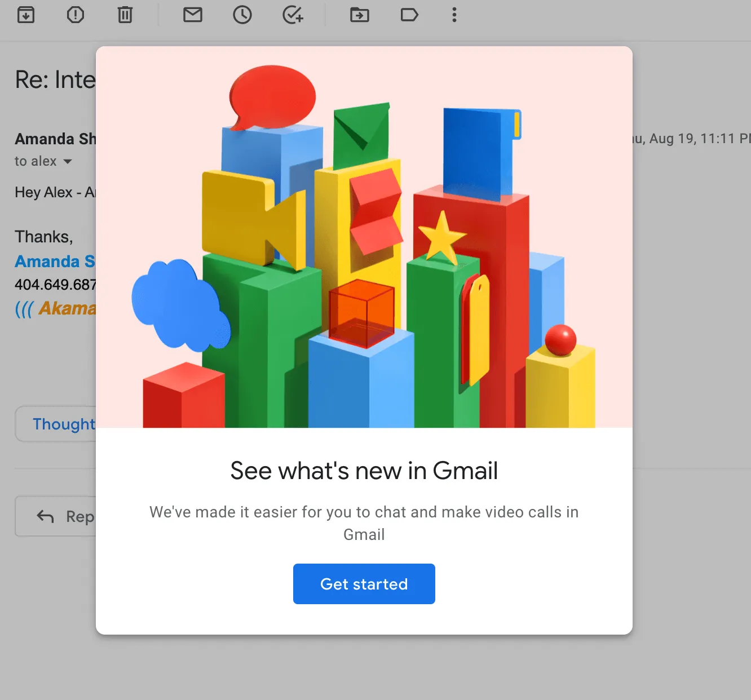Click the Gmail dialog illustration image

(x=364, y=237)
